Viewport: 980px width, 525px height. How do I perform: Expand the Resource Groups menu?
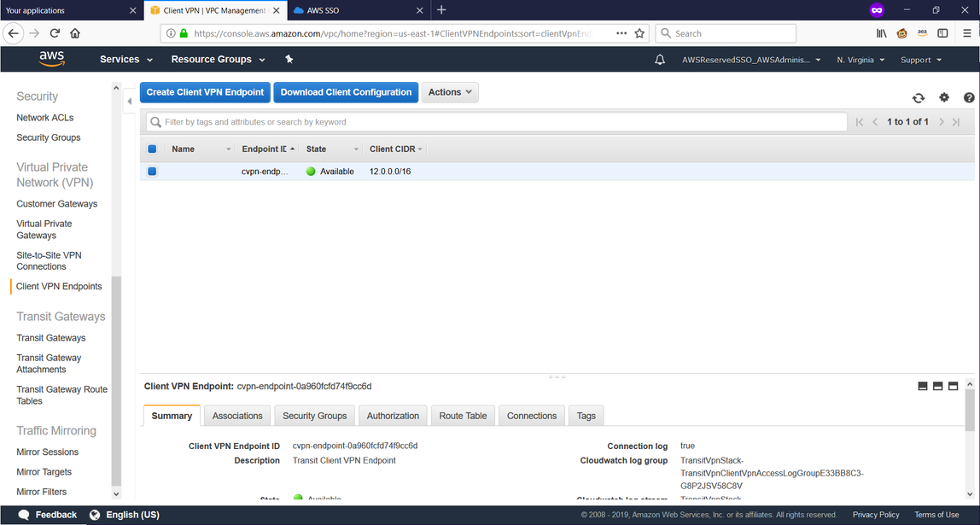[219, 60]
